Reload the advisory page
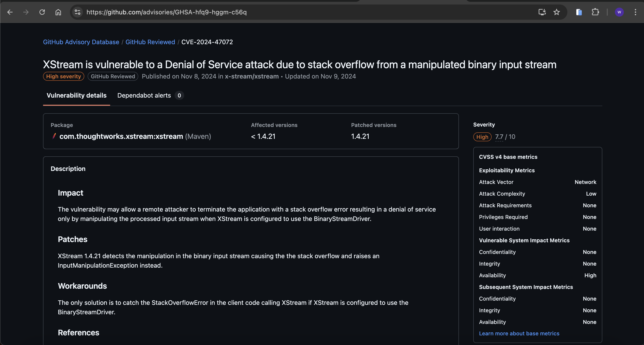Screen dimensions: 644x345 tap(42, 12)
